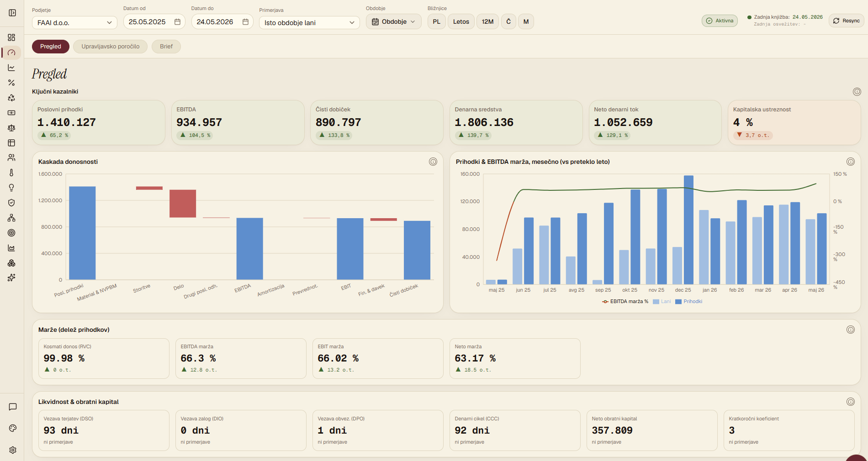This screenshot has width=868, height=461.
Task: Click the Neto marža 63.17 % card
Action: [515, 358]
